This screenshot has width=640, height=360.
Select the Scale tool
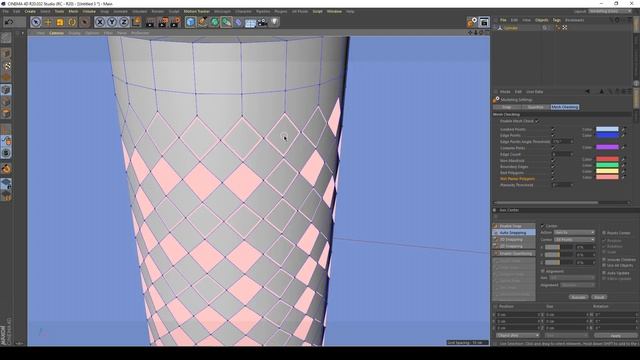click(60, 22)
